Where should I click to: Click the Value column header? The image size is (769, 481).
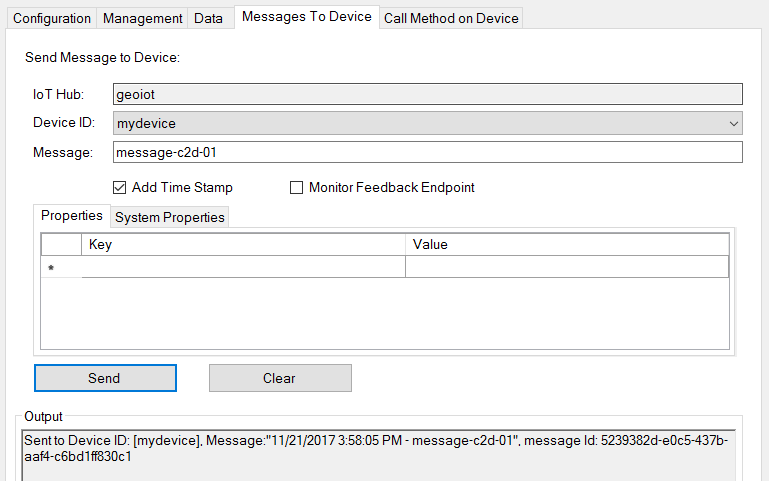click(x=566, y=244)
